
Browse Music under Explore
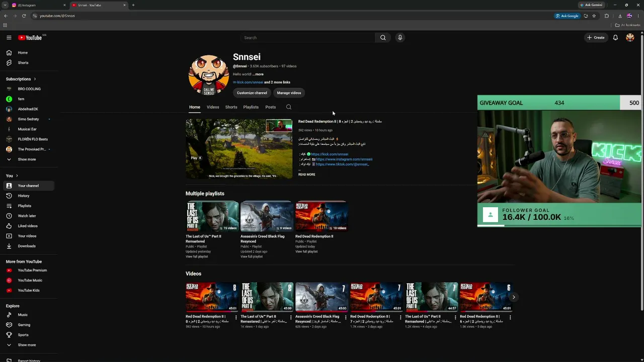point(28,315)
